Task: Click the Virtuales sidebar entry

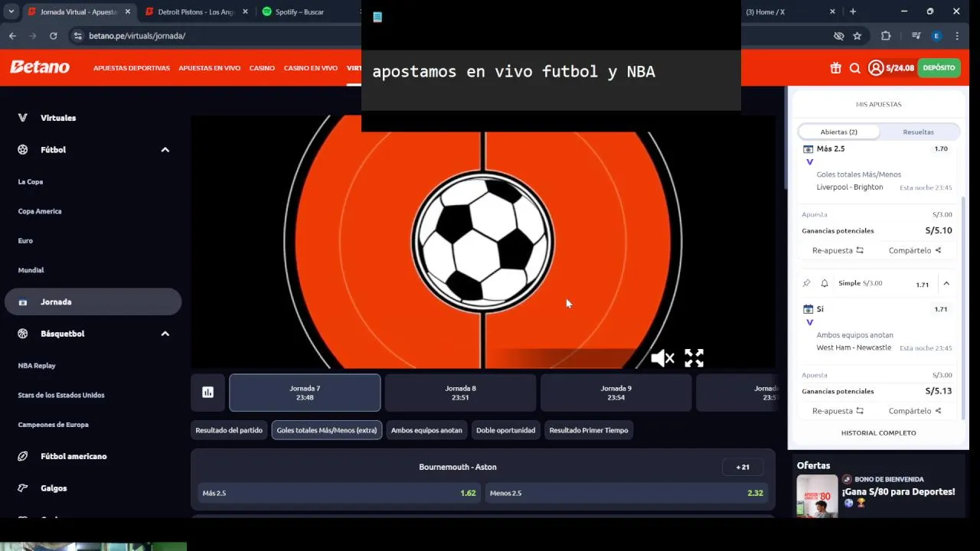Action: coord(58,118)
